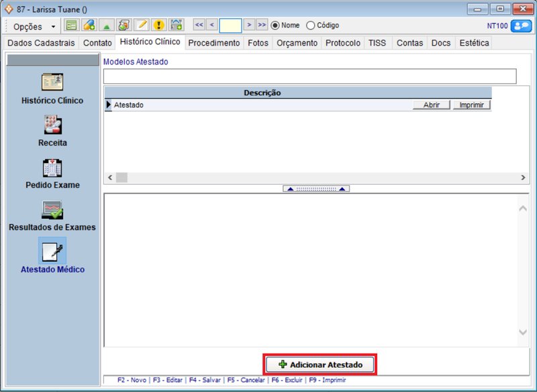Viewport: 537px width, 392px height.
Task: Open the Histórico Clínico sidebar icon
Action: [x=52, y=83]
